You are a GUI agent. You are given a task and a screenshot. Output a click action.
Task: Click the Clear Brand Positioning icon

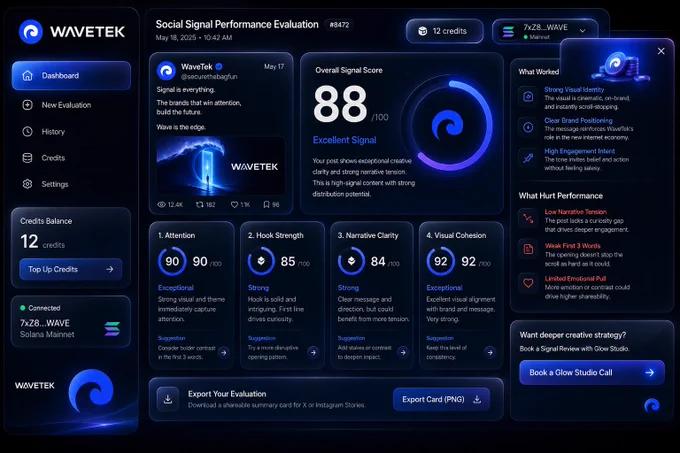(x=528, y=127)
